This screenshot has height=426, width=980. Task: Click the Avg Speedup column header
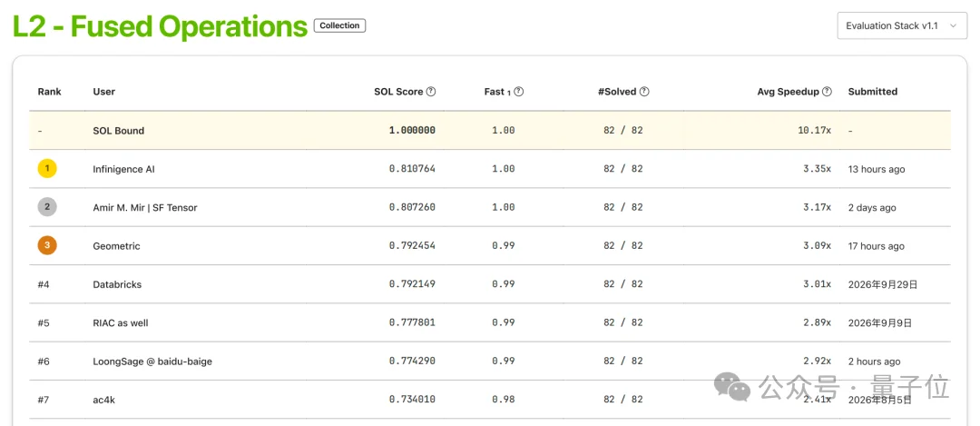[788, 92]
